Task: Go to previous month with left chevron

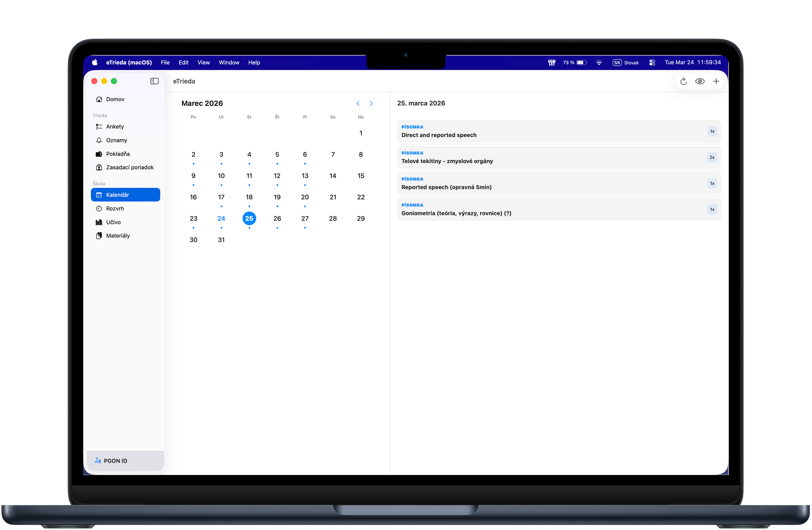Action: coord(358,103)
